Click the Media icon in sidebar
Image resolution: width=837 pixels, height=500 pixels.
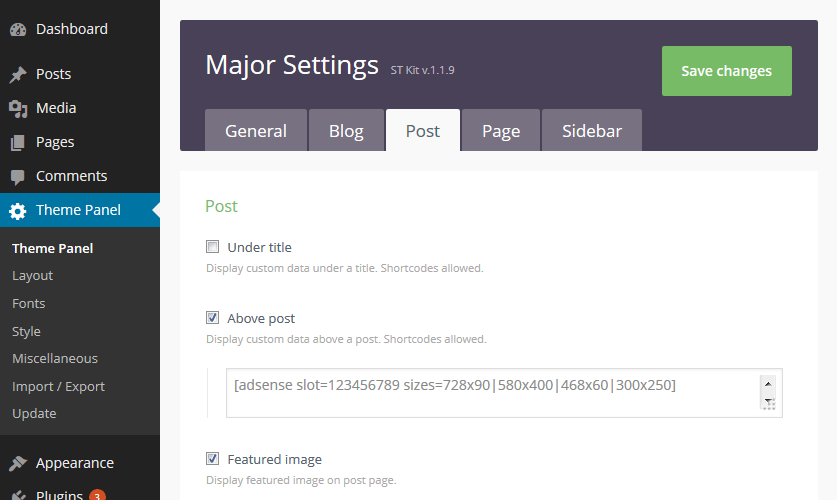(18, 108)
